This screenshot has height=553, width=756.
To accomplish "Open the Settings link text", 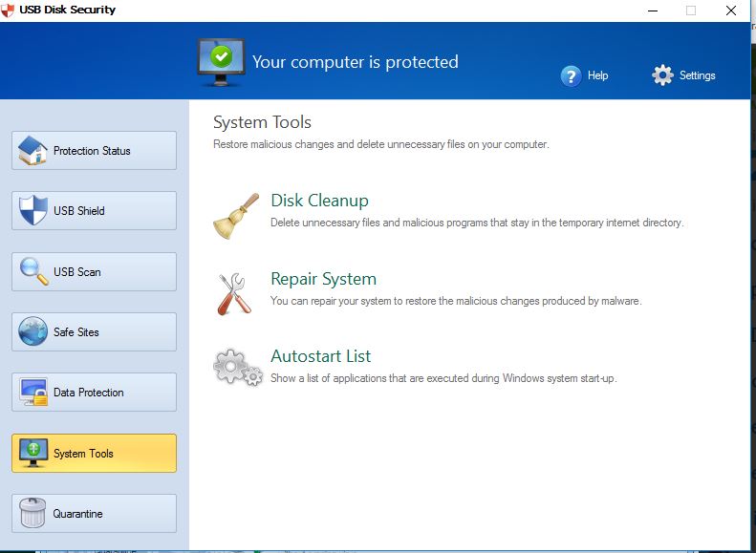I will tap(697, 75).
